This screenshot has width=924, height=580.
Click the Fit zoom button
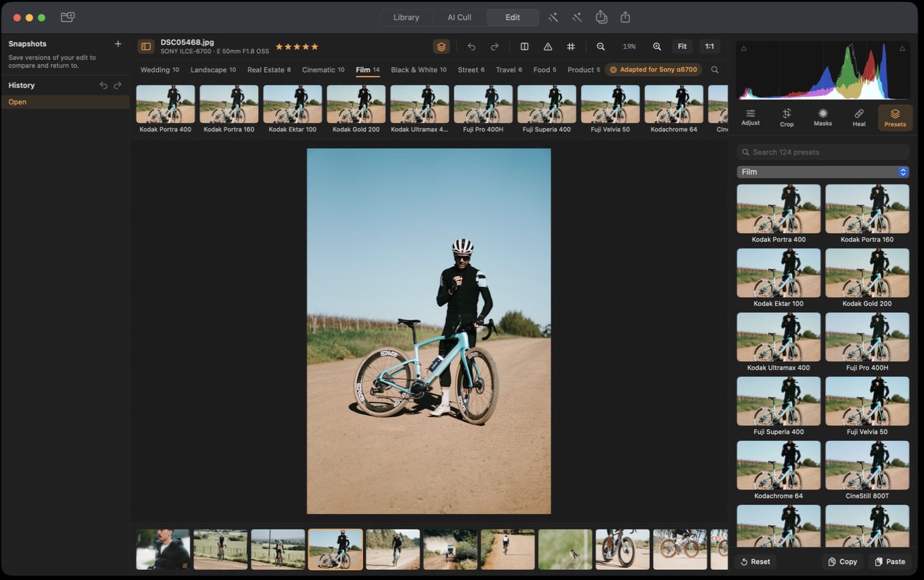coord(683,46)
